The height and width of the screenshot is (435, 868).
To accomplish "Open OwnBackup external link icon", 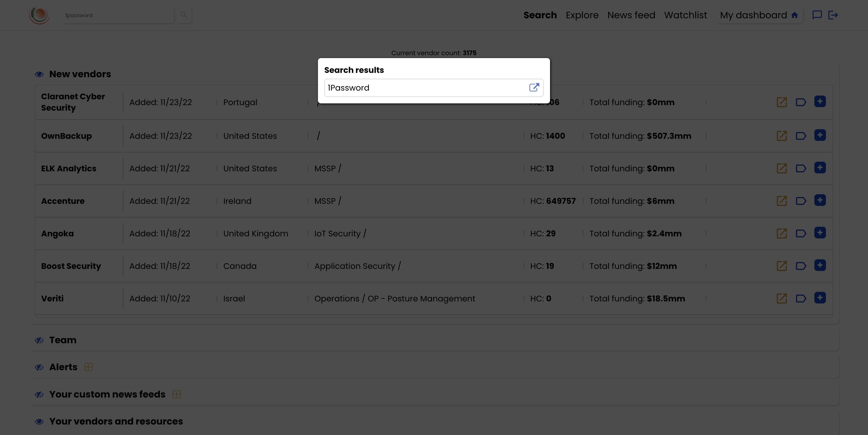I will pyautogui.click(x=781, y=136).
